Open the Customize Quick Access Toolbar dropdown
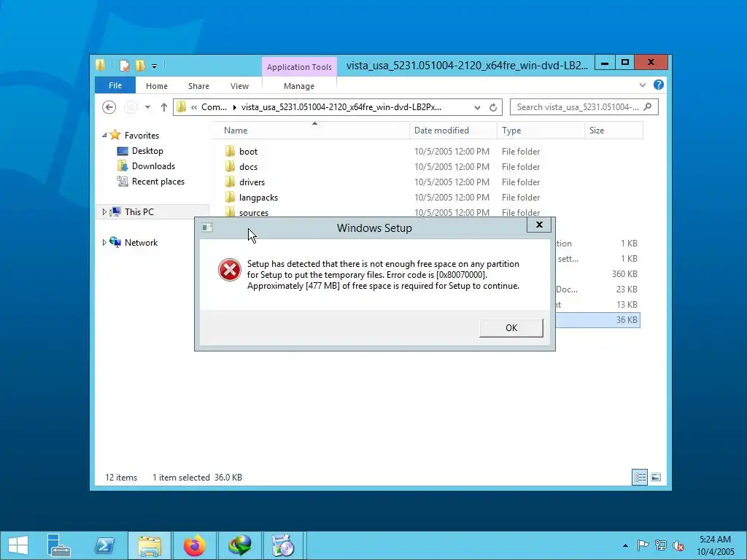The height and width of the screenshot is (560, 747). [155, 66]
